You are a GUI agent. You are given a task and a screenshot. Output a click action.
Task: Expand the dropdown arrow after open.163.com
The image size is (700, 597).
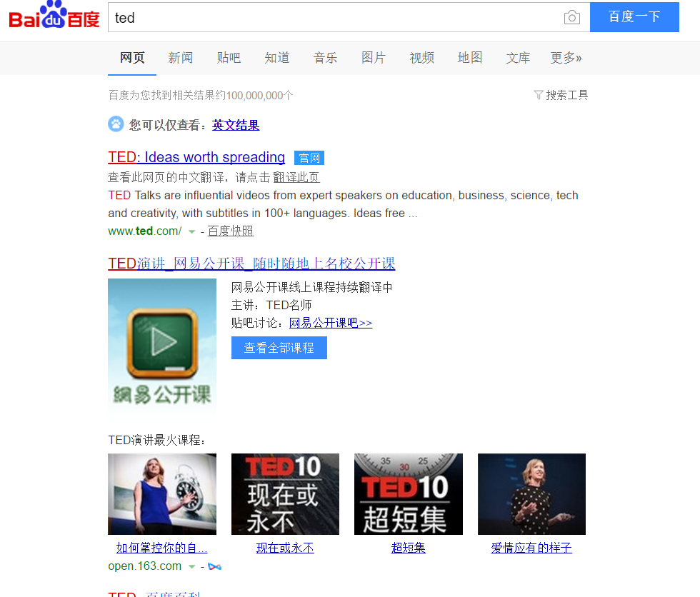(x=192, y=567)
